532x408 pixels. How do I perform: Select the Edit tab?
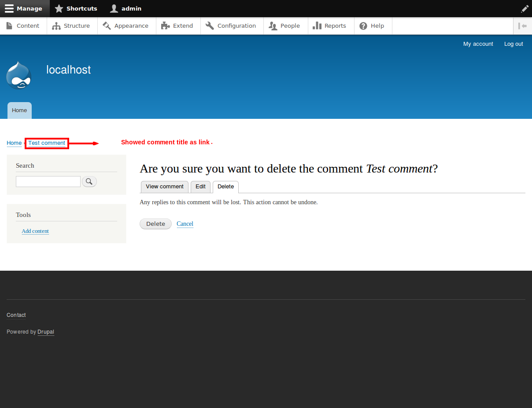200,187
